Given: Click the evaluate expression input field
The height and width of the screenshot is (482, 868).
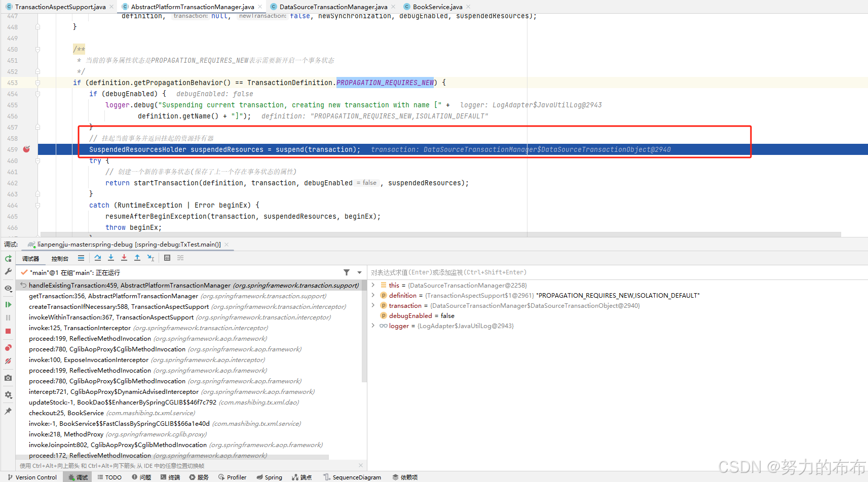Looking at the screenshot, I should (x=617, y=272).
